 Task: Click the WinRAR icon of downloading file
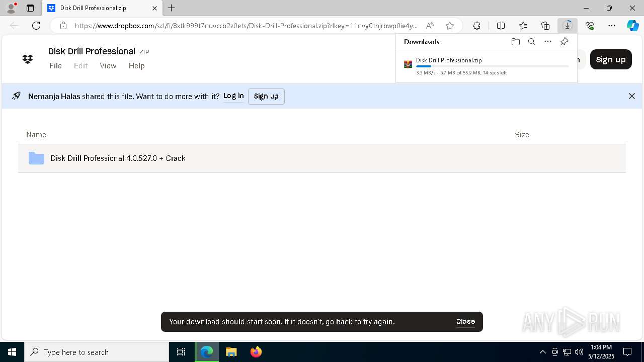click(x=408, y=64)
